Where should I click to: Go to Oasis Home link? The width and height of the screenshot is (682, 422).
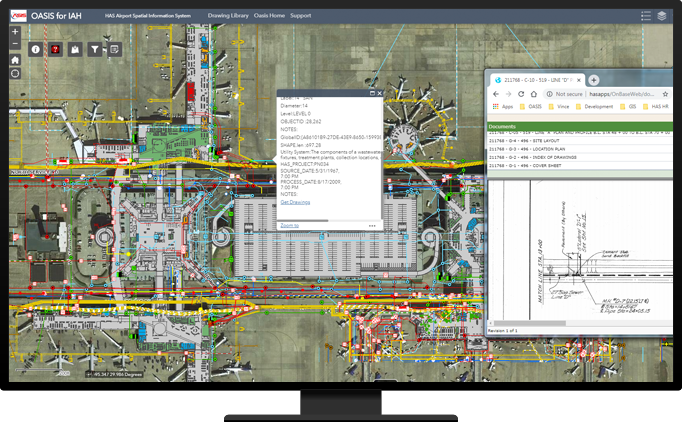tap(269, 16)
